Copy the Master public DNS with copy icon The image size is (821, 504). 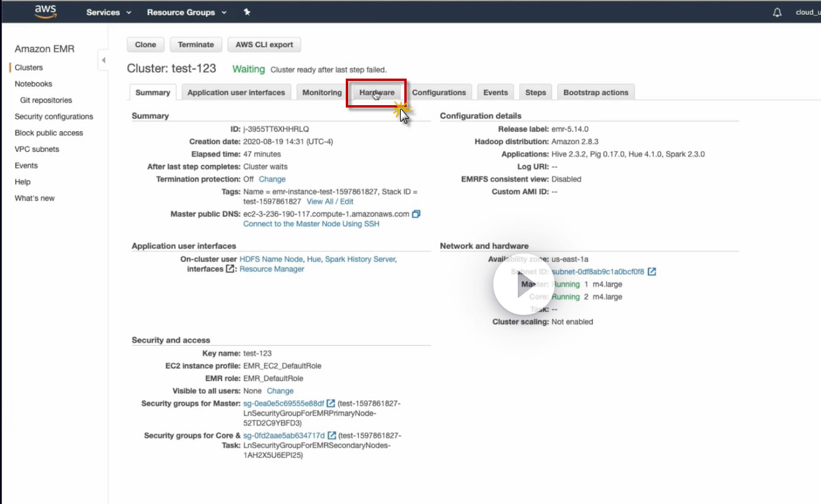click(416, 214)
